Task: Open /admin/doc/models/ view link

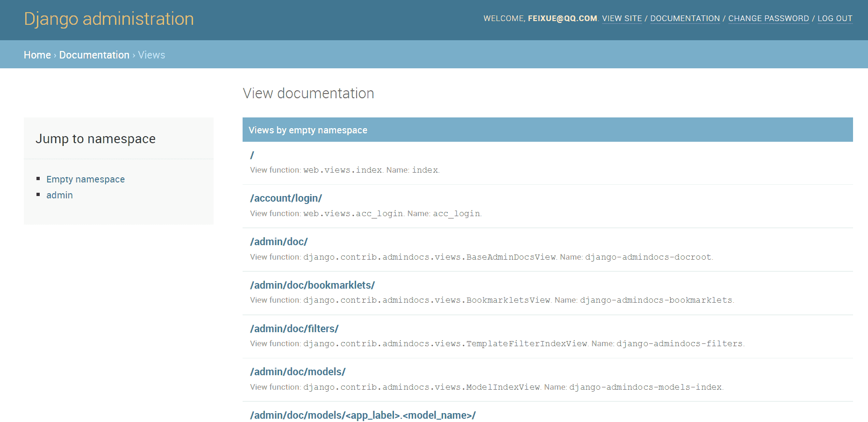Action: click(298, 372)
